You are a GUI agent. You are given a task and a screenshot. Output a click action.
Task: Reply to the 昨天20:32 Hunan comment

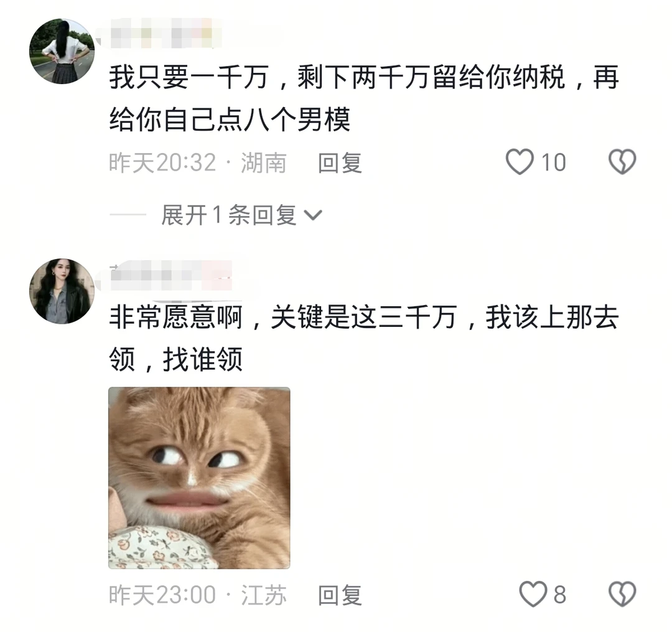point(340,163)
